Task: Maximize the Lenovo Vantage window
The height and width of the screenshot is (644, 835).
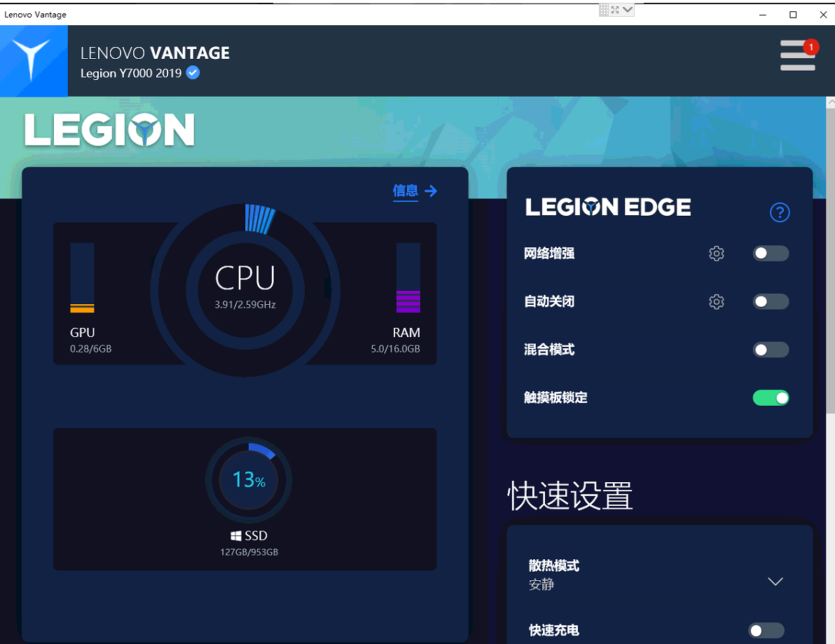Action: click(793, 15)
